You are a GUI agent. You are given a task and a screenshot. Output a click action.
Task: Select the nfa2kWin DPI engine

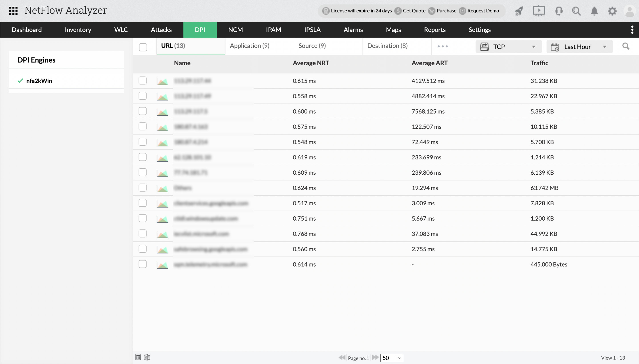(x=39, y=81)
